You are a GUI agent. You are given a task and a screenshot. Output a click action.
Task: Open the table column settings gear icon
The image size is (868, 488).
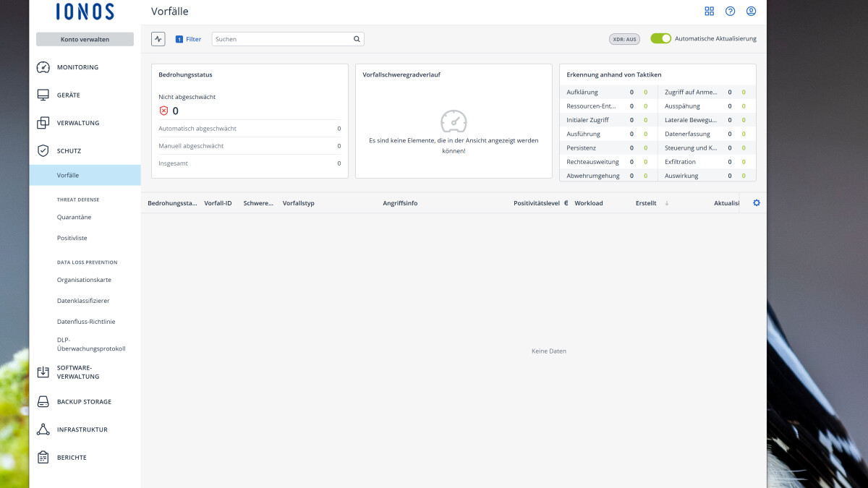coord(756,203)
